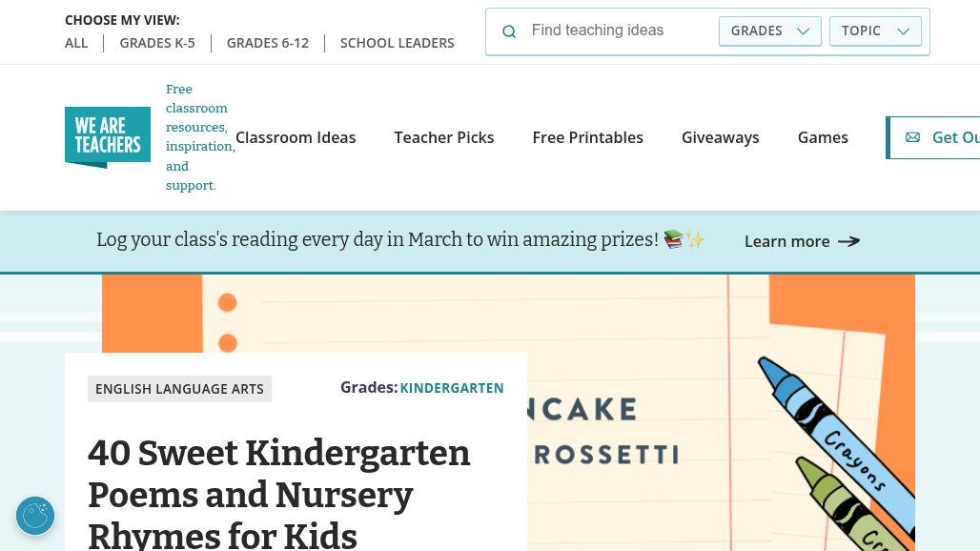This screenshot has width=980, height=551.
Task: Go to Free Printables
Action: [x=587, y=137]
